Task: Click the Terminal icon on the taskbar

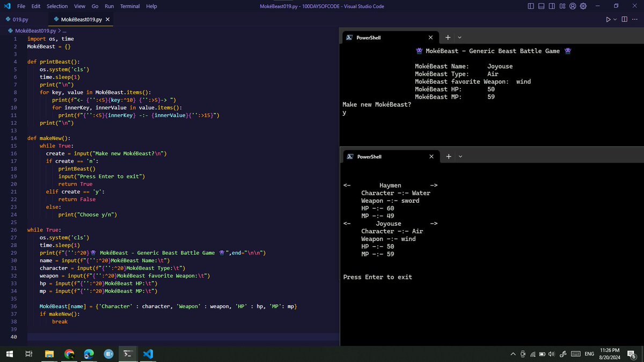Action: coord(128,354)
